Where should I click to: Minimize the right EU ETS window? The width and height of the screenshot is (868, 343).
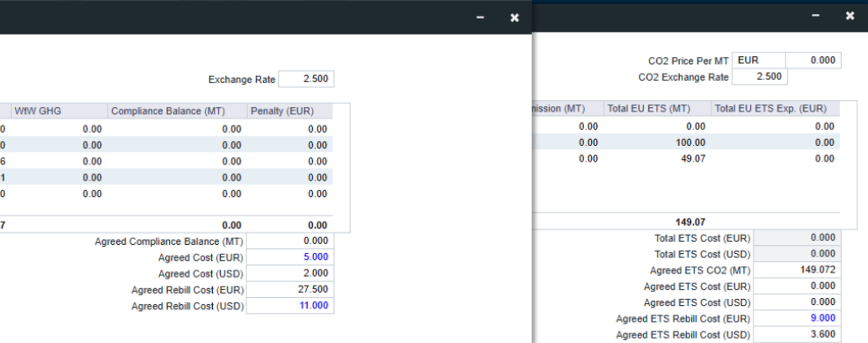point(815,15)
